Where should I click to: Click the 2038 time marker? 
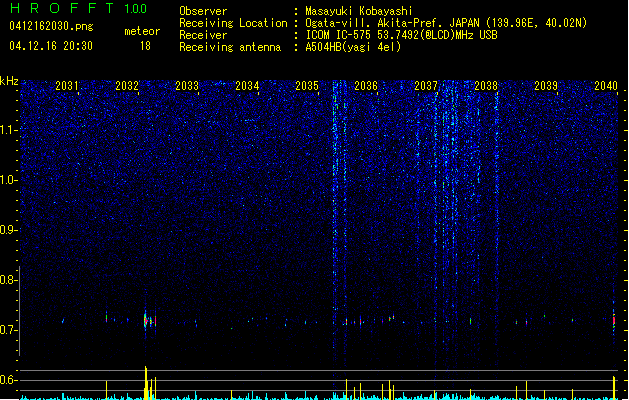click(x=486, y=86)
